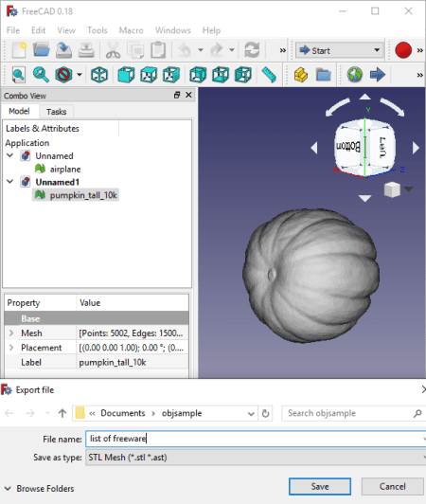Screen dimensions: 426x504
Task: Select the Right view cube icon
Action: [171, 75]
